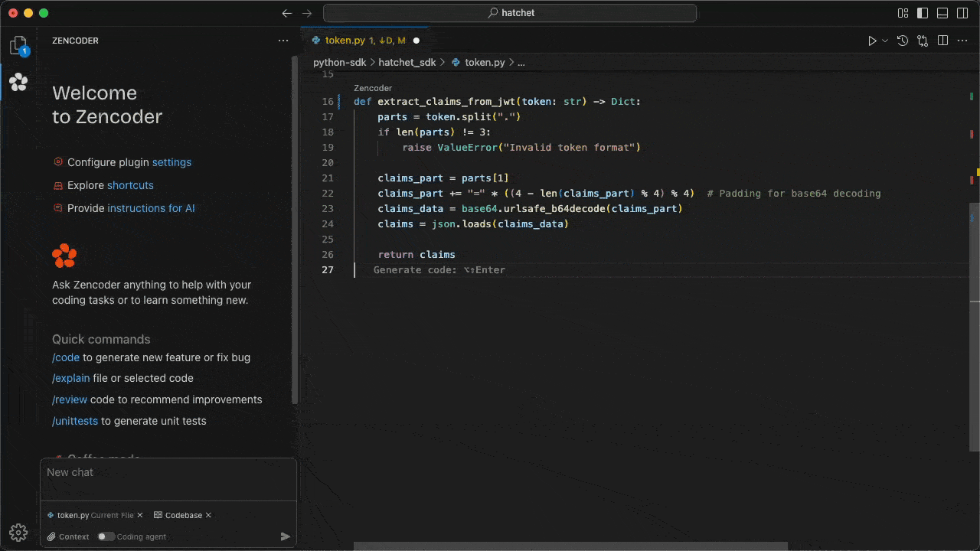
Task: Open the file timeline history icon
Action: click(903, 41)
